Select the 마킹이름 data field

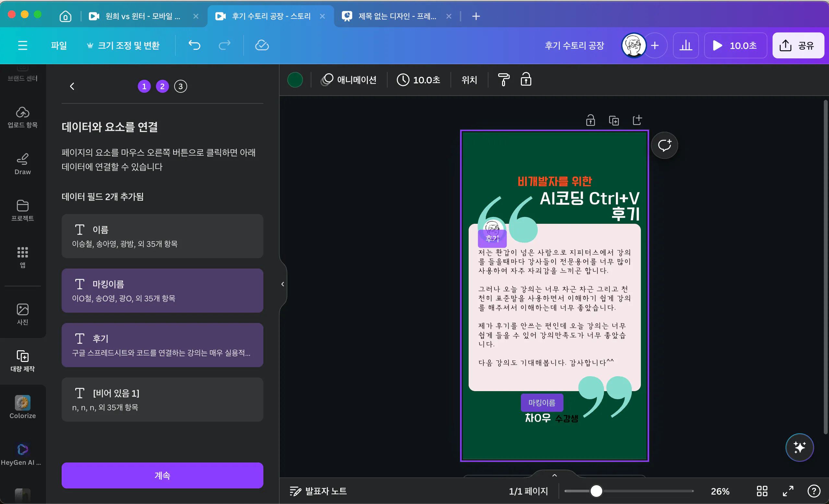coord(162,290)
